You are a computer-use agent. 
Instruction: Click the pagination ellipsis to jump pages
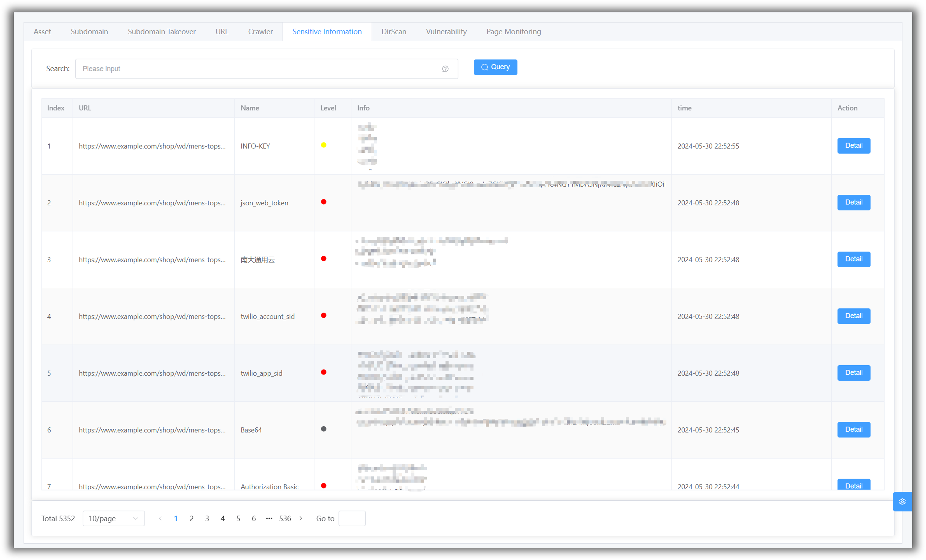[269, 518]
